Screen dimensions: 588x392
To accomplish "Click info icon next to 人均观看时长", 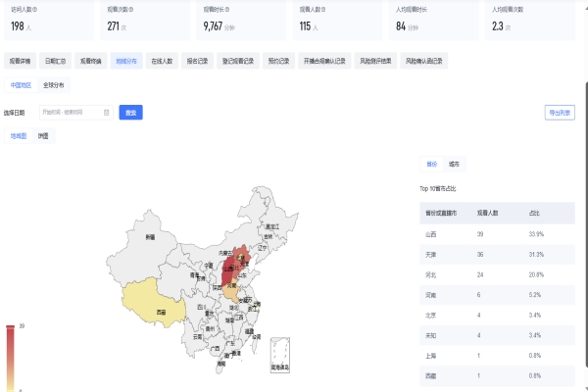I will pos(429,8).
